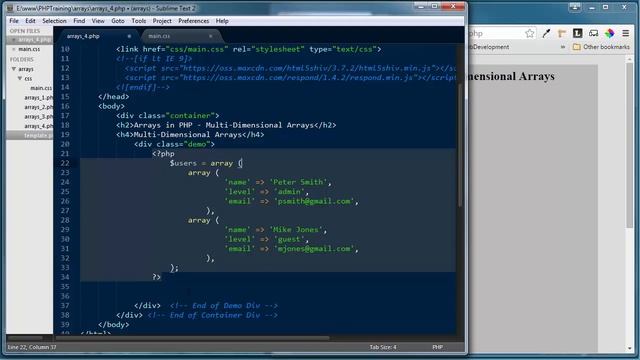Open the Project menu
Viewport: 640px width, 360px height.
coord(162,21)
